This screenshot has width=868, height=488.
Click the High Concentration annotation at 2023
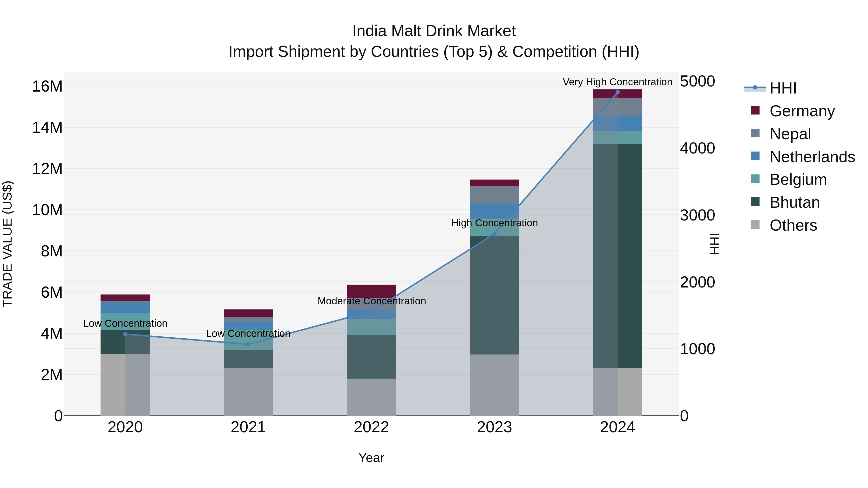[494, 223]
